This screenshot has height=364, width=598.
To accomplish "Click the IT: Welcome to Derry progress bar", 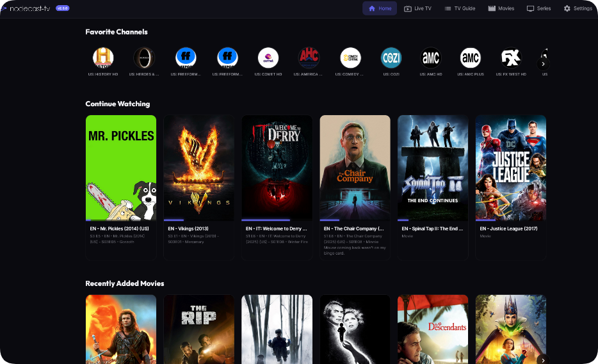I will (x=277, y=220).
